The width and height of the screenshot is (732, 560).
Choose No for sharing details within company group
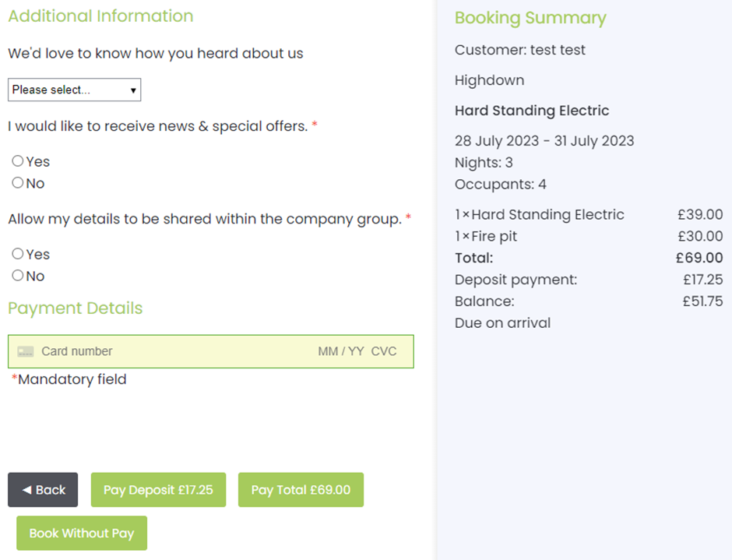(18, 276)
